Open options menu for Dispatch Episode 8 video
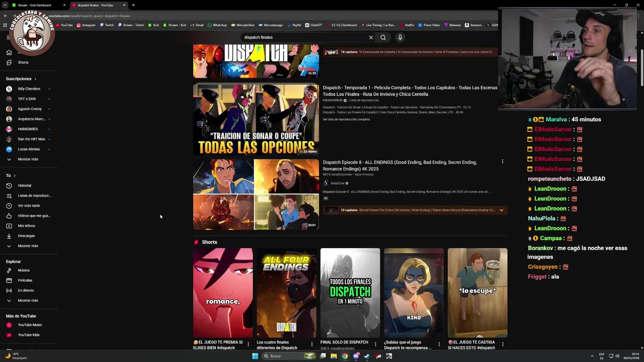The width and height of the screenshot is (644, 362). pos(502,161)
